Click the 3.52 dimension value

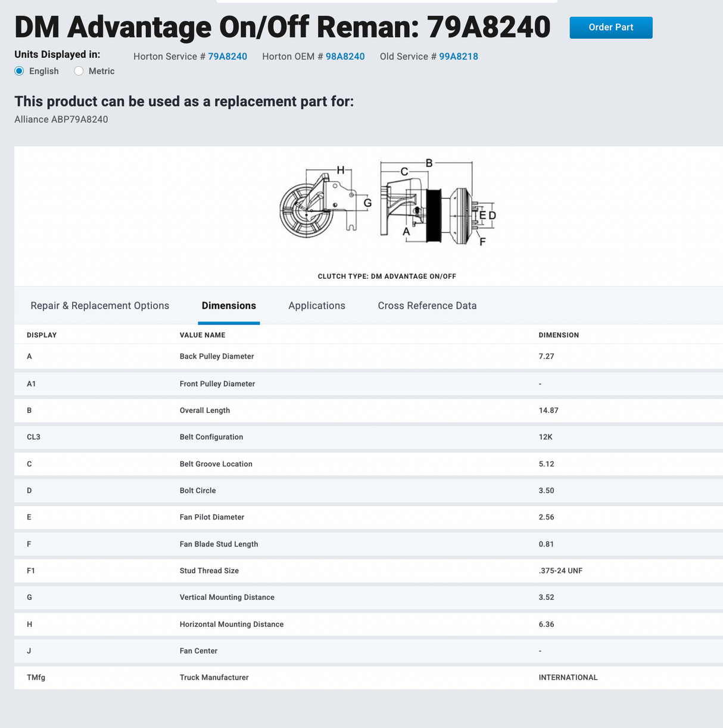546,598
